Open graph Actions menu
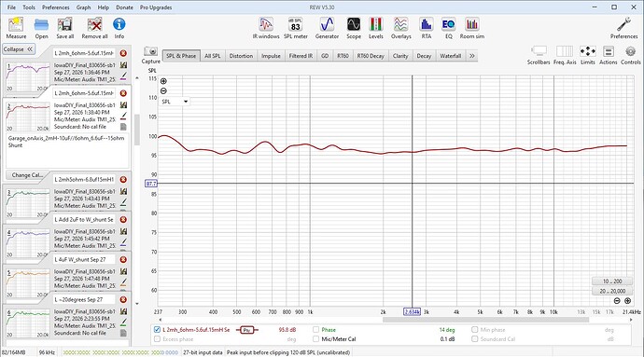This screenshot has width=644, height=357. click(609, 55)
